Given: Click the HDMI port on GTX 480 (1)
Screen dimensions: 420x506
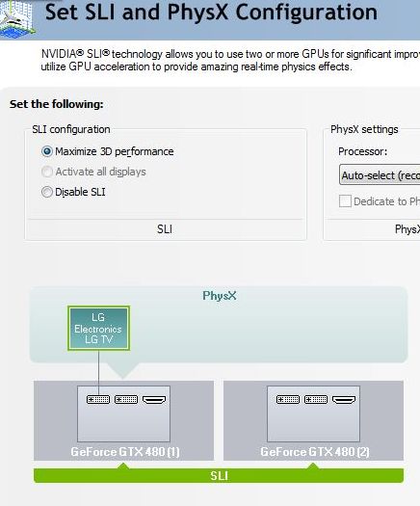Looking at the screenshot, I should pos(154,400).
